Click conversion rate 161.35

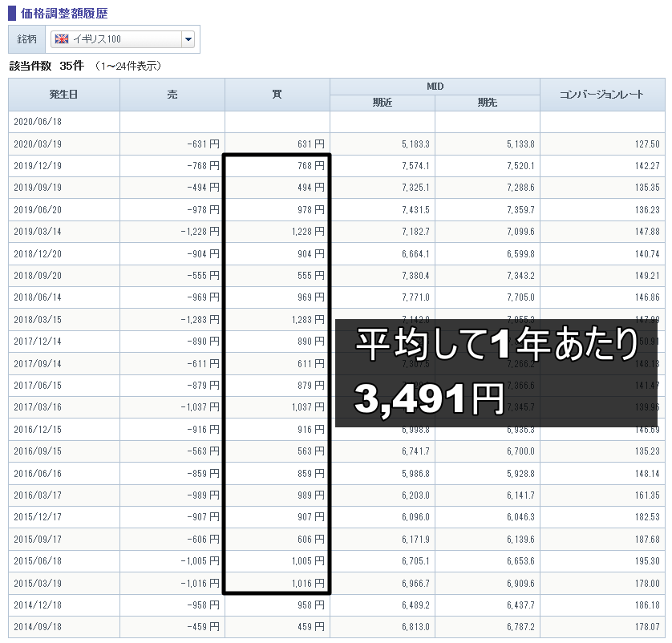(647, 495)
